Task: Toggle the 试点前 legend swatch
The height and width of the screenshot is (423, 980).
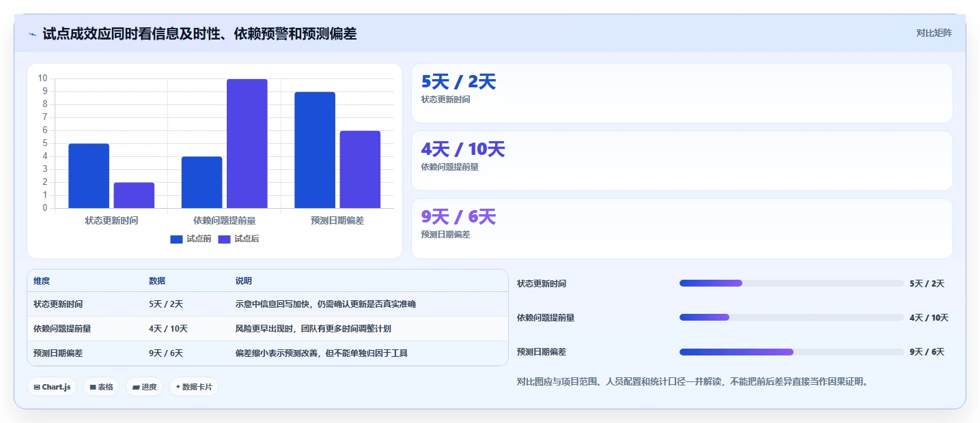Action: coord(176,239)
